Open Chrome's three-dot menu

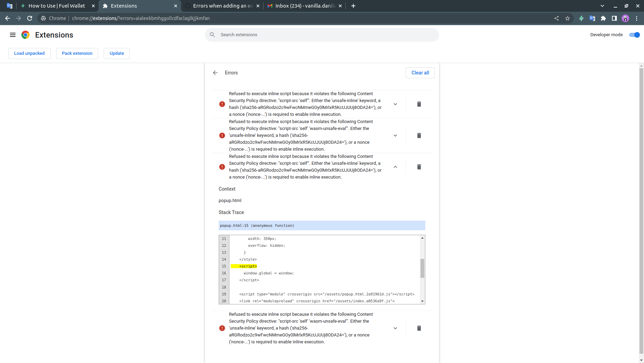(637, 18)
